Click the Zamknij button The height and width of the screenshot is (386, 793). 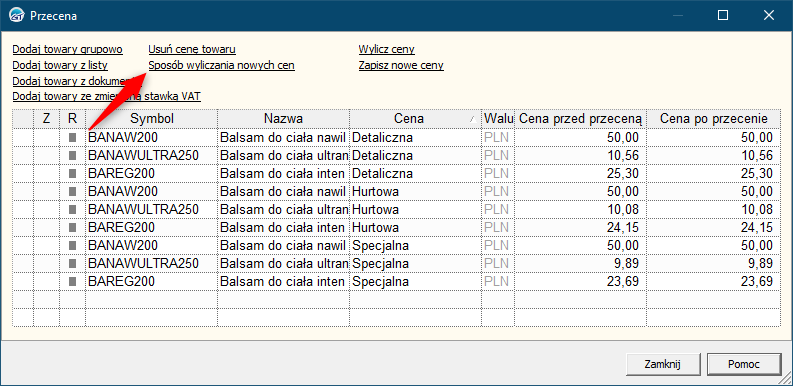(663, 364)
